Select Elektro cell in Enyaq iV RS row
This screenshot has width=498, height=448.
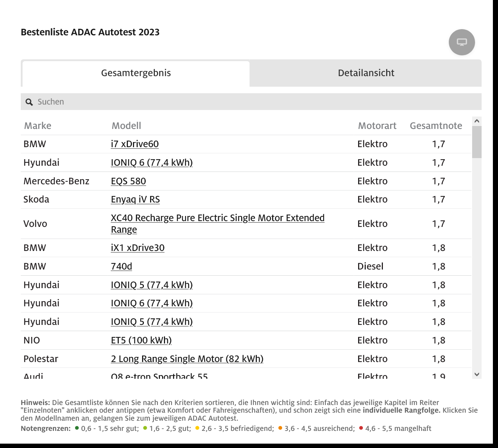(x=372, y=199)
